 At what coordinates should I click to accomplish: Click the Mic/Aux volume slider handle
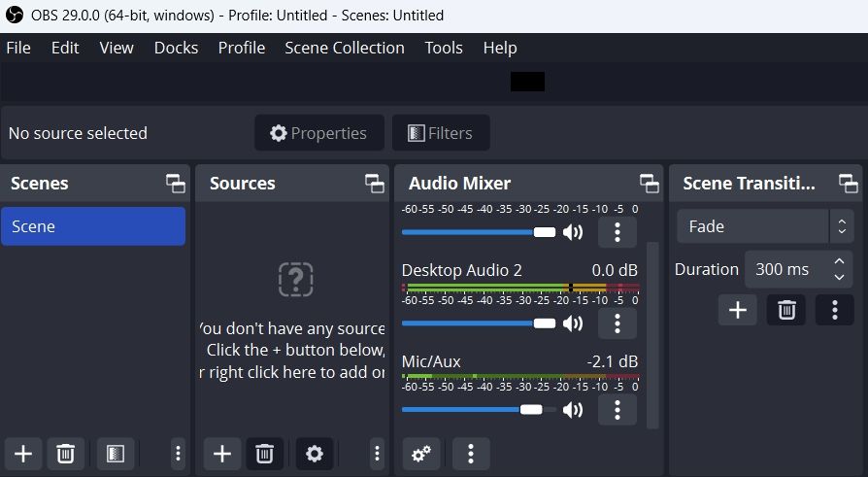pos(531,409)
